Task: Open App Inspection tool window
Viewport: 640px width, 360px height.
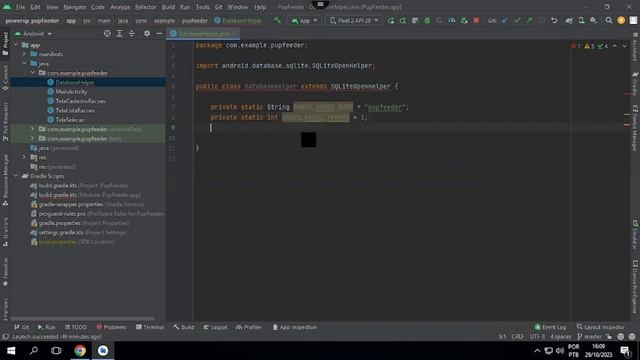Action: pyautogui.click(x=295, y=327)
